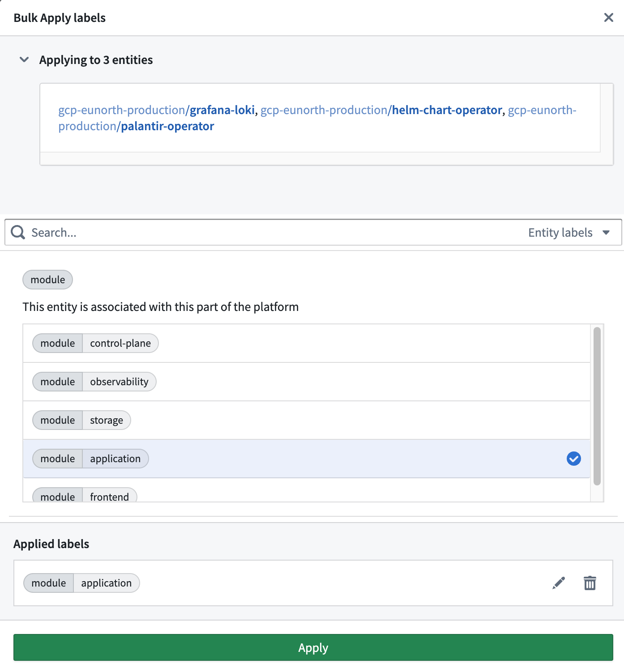Click the green Apply button

[x=313, y=647]
